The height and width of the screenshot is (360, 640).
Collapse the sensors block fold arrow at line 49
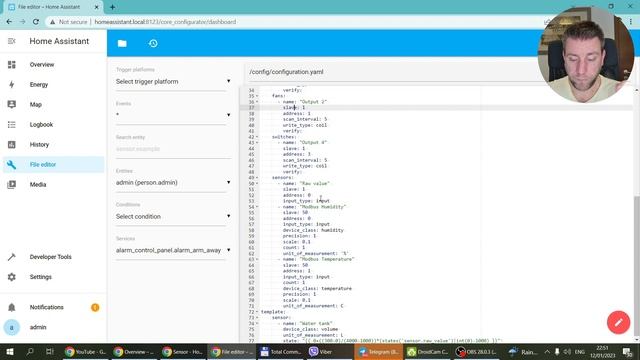click(x=257, y=178)
